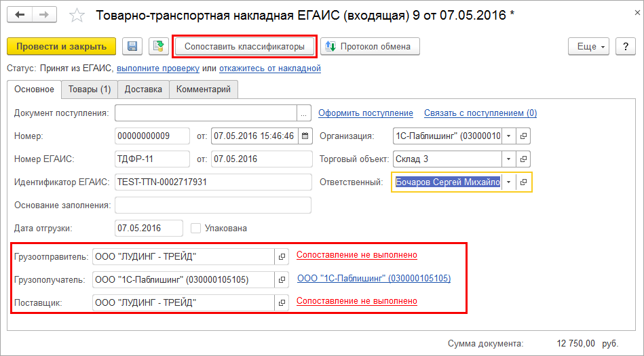
Task: Expand the Торговый объект dropdown arrow
Action: (508, 159)
